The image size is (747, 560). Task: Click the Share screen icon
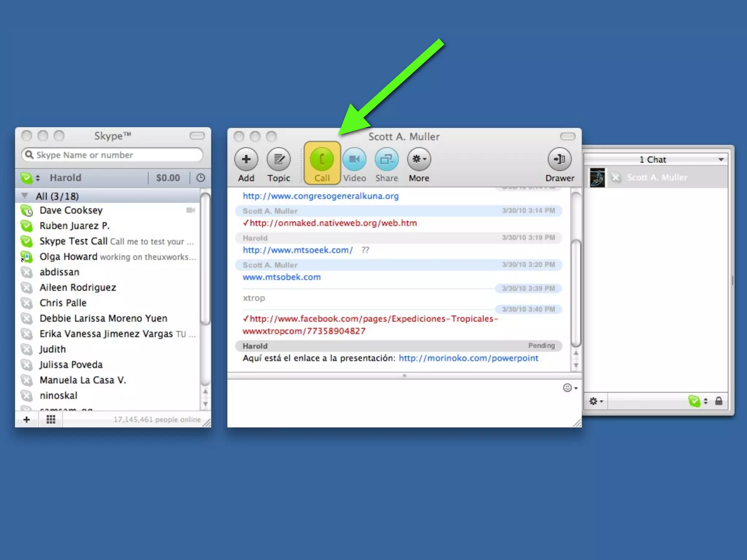coord(387,160)
